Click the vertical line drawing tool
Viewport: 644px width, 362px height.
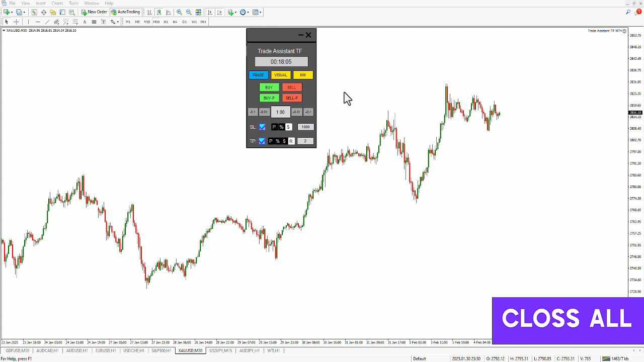tap(28, 22)
